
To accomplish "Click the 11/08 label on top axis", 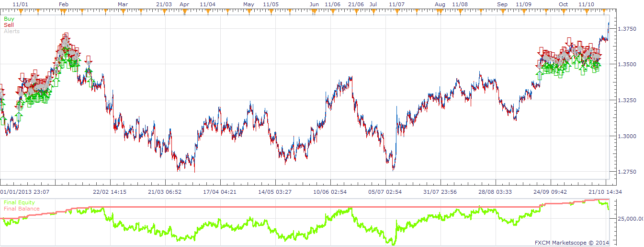I will 460,4.
